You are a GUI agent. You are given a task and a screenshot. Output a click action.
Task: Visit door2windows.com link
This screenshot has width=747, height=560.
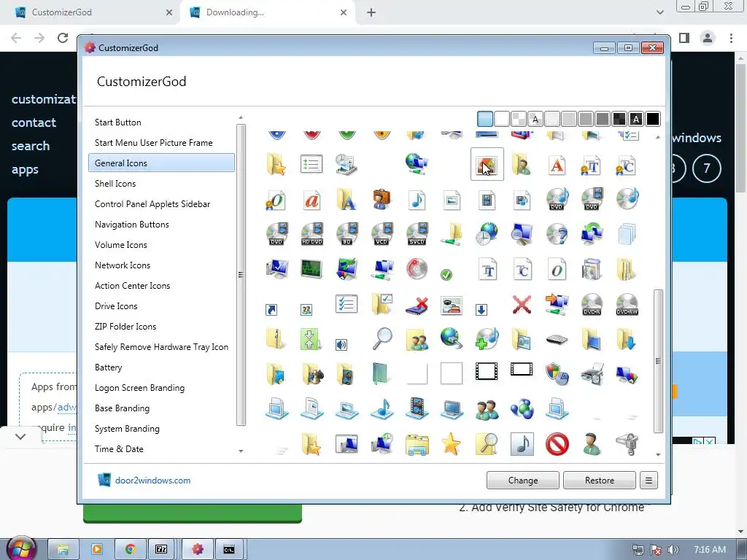[152, 481]
